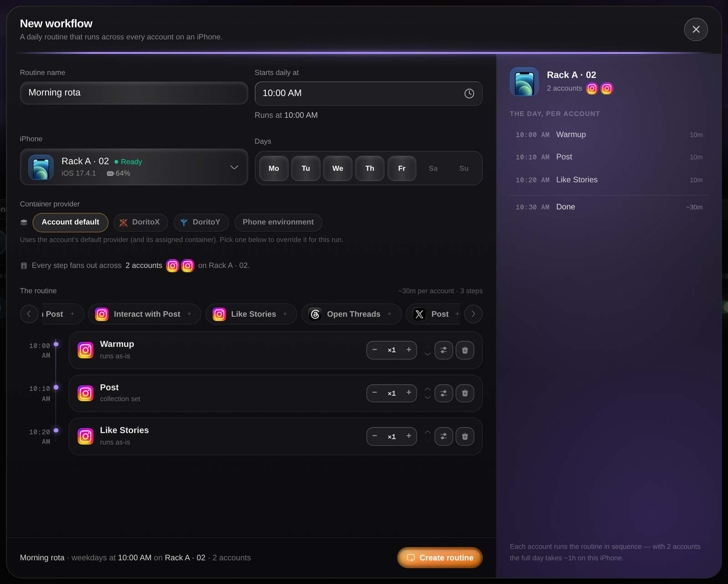Increase Like Stories repeat count
728x584 pixels.
coord(409,436)
